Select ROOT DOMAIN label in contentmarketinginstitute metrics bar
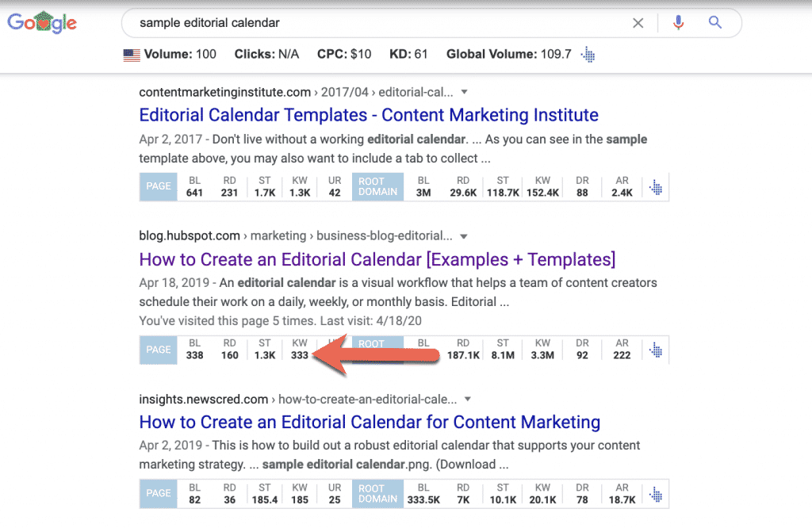Image resolution: width=812 pixels, height=528 pixels. tap(378, 186)
